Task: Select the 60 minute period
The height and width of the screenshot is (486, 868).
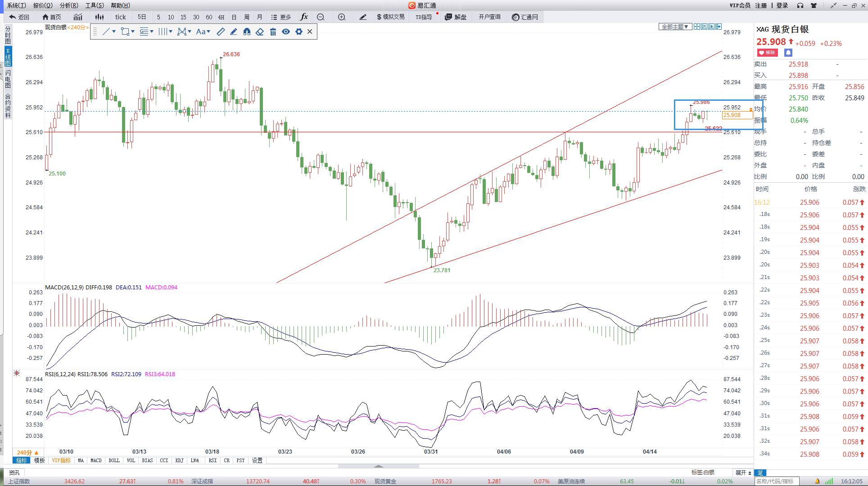Action: tap(209, 17)
